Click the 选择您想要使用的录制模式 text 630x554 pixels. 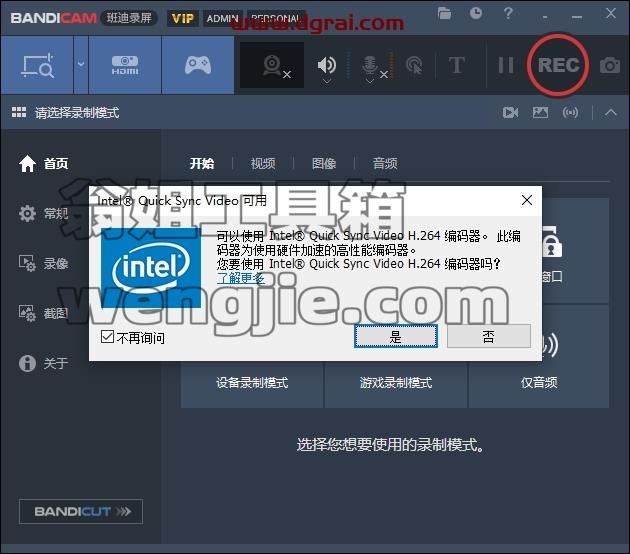point(390,445)
